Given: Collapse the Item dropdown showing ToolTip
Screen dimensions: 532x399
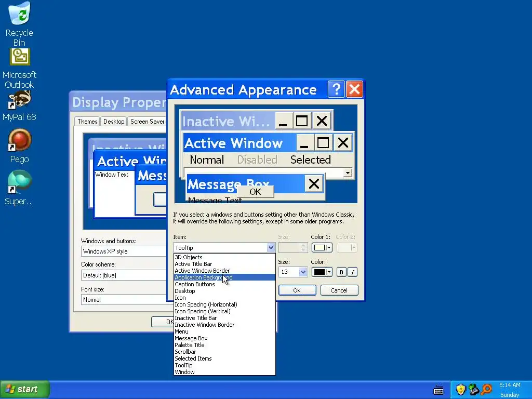Looking at the screenshot, I should pos(270,248).
